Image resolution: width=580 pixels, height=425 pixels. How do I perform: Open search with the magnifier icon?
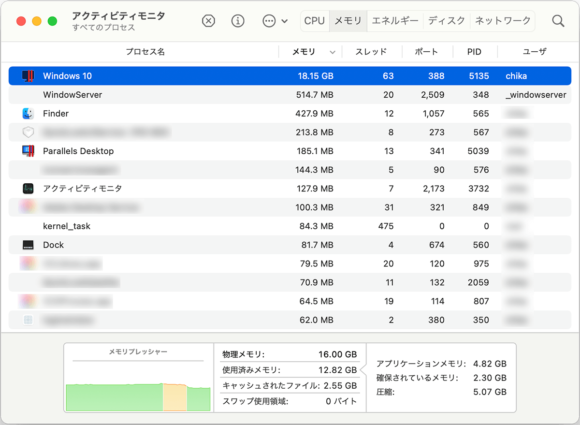[x=558, y=21]
